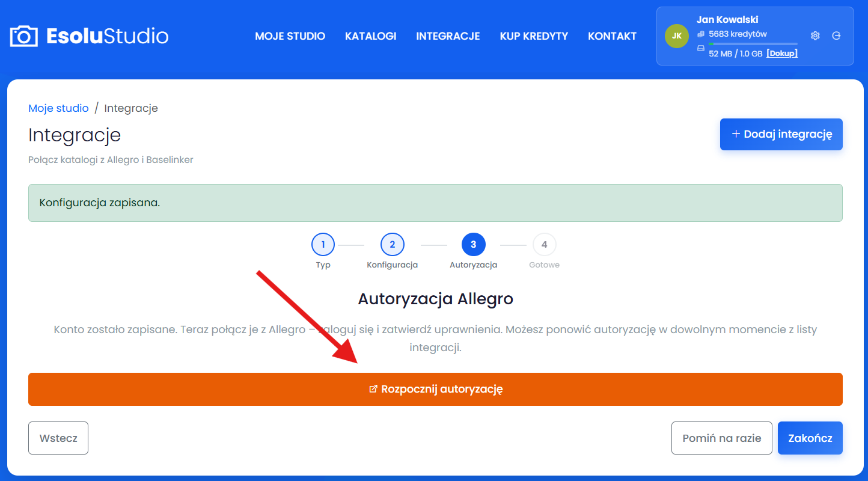868x481 pixels.
Task: Click the Integracje breadcrumb text
Action: 131,108
